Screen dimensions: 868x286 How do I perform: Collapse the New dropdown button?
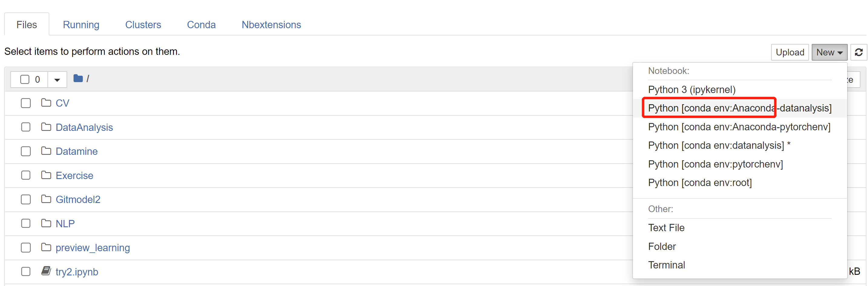pyautogui.click(x=829, y=52)
